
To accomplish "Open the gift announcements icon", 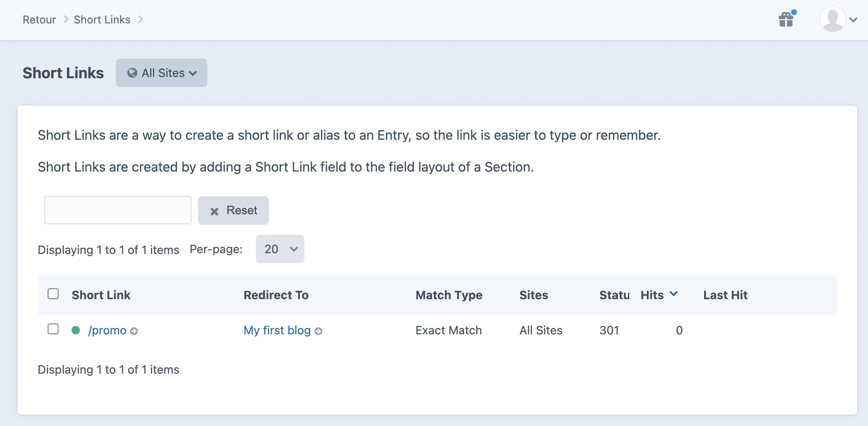I will pyautogui.click(x=786, y=19).
